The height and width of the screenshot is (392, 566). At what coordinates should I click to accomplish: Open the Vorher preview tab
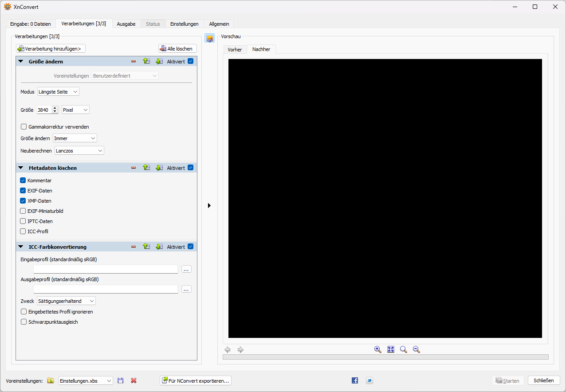point(235,49)
